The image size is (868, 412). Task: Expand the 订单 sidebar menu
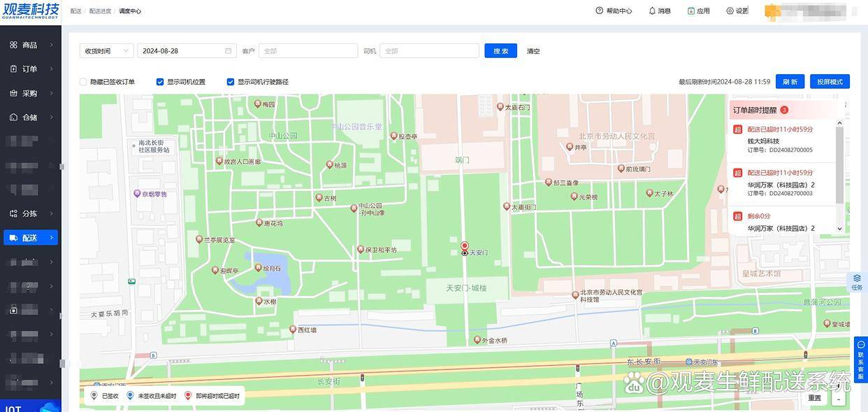(x=31, y=69)
